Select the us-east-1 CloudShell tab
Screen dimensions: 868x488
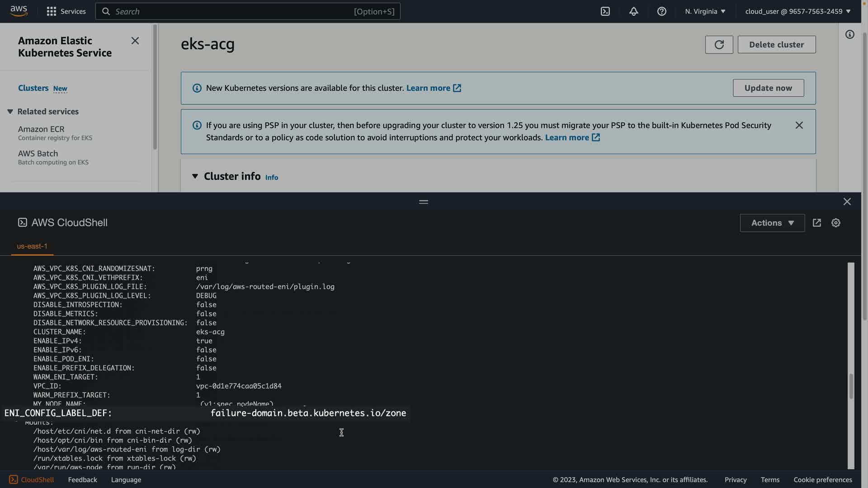32,246
